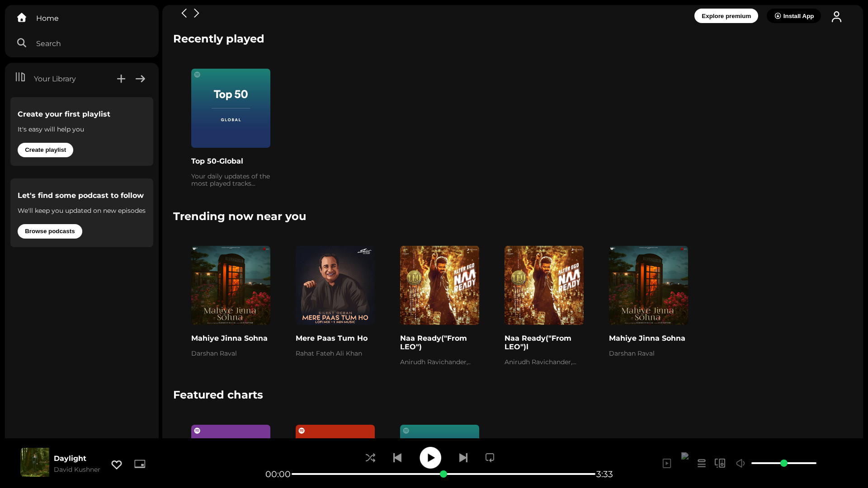868x488 pixels.
Task: Open the play queue icon
Action: click(x=702, y=463)
